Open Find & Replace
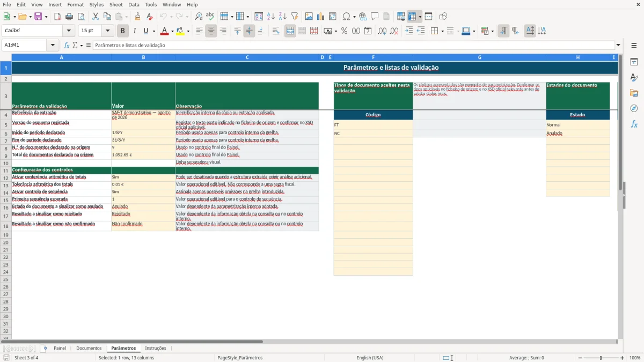 199,17
